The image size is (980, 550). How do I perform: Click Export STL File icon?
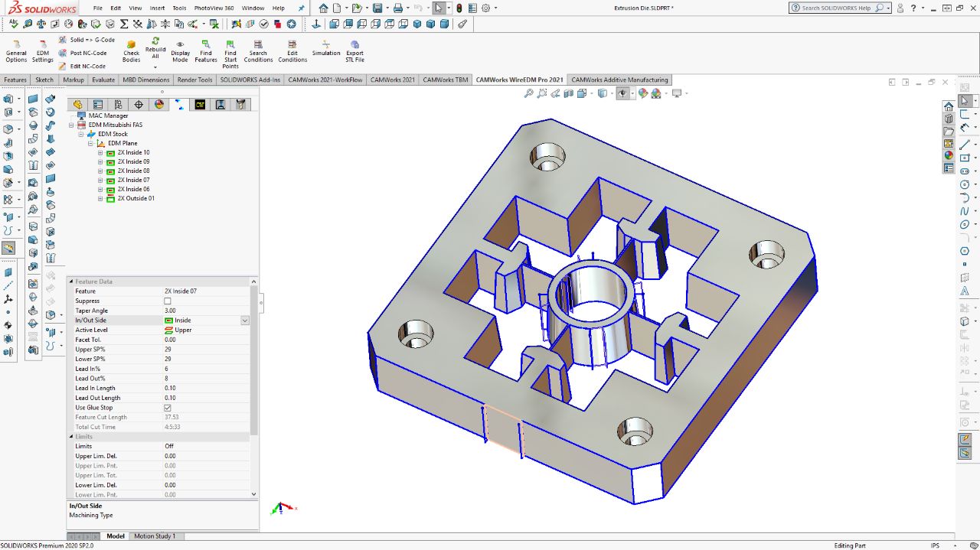(x=354, y=51)
